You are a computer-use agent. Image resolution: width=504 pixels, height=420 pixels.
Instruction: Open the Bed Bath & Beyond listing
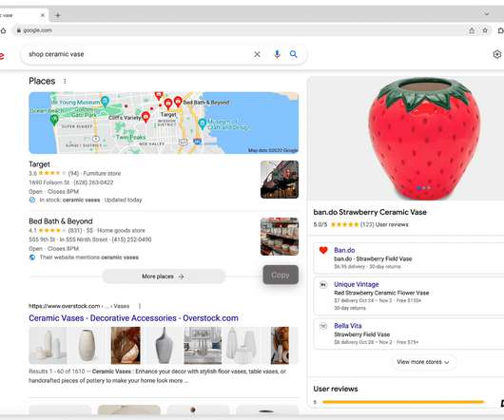(61, 221)
